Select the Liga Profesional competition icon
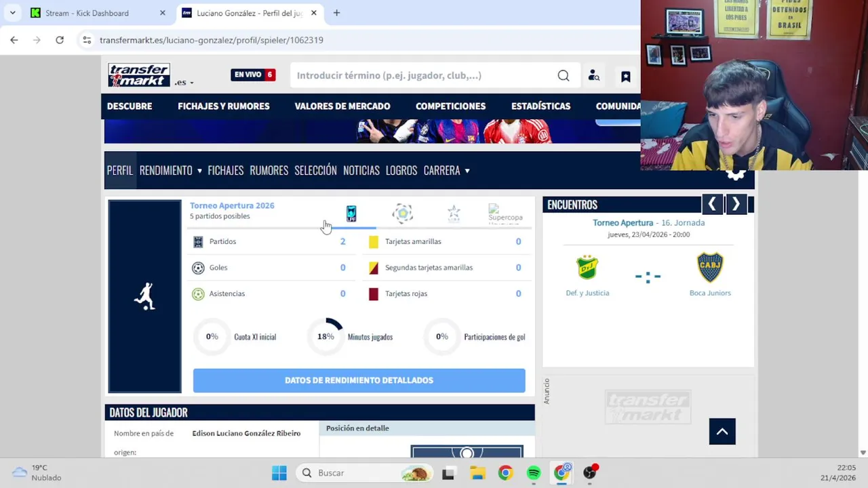 pyautogui.click(x=351, y=214)
